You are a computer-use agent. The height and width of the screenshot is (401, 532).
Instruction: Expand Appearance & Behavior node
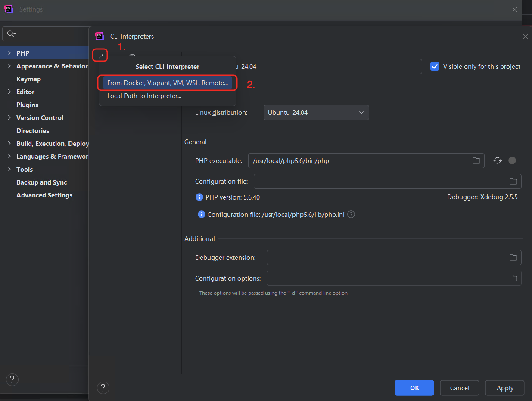(x=9, y=66)
